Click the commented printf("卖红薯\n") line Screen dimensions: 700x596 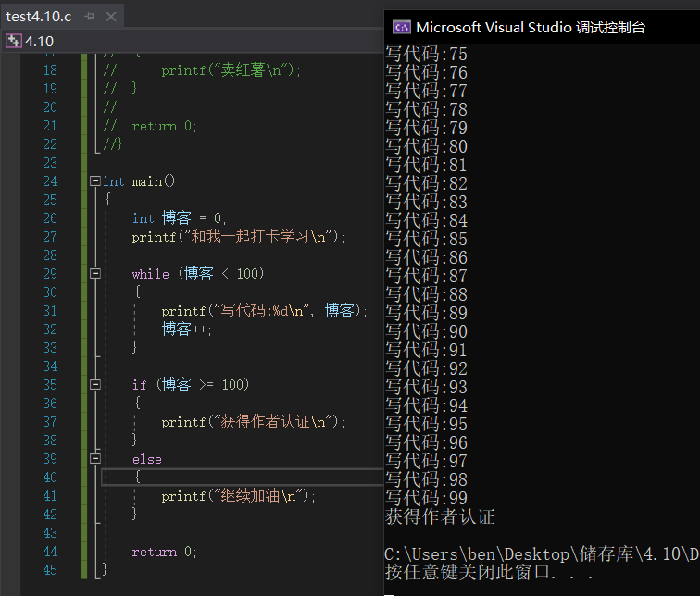click(x=231, y=70)
